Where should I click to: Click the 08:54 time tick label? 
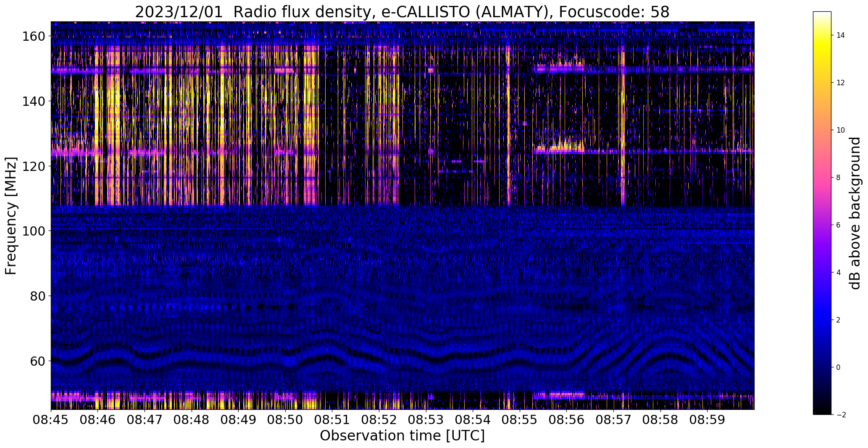(473, 419)
